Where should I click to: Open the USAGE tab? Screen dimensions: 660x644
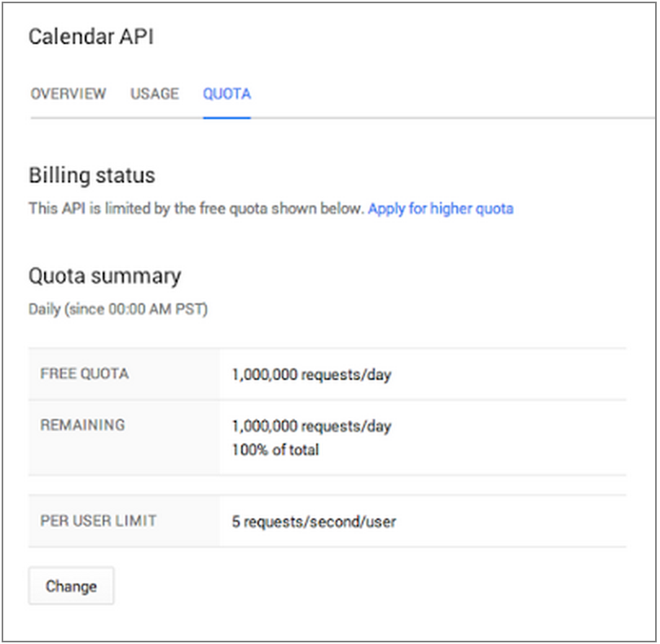pyautogui.click(x=155, y=94)
